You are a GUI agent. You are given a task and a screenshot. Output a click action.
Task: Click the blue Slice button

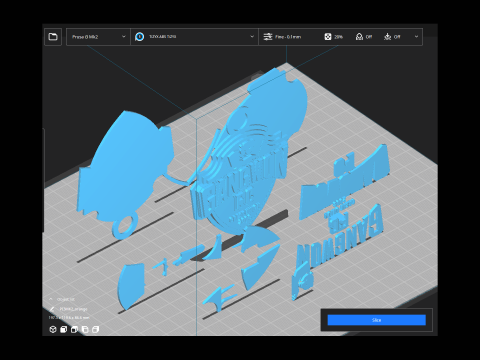coord(377,320)
